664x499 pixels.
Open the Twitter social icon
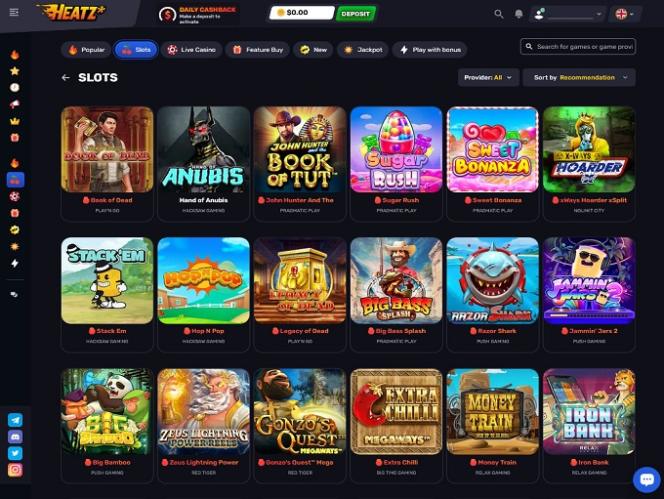pyautogui.click(x=15, y=453)
